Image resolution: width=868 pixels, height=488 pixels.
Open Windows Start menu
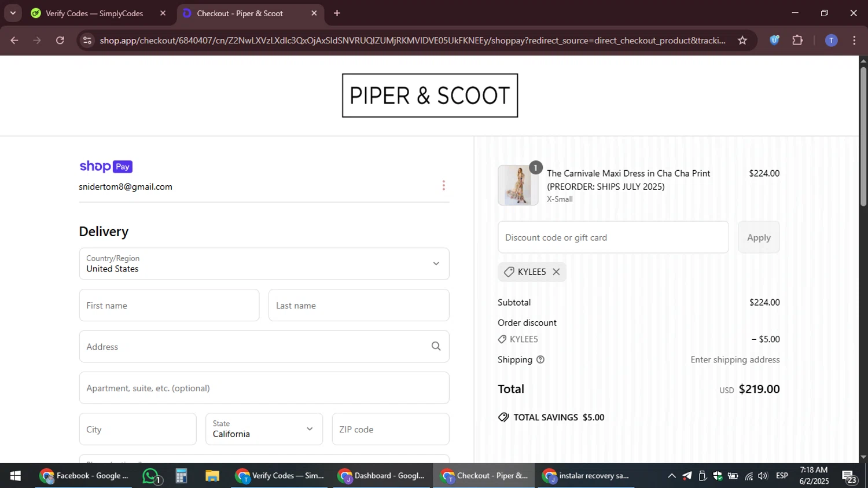coord(16,476)
